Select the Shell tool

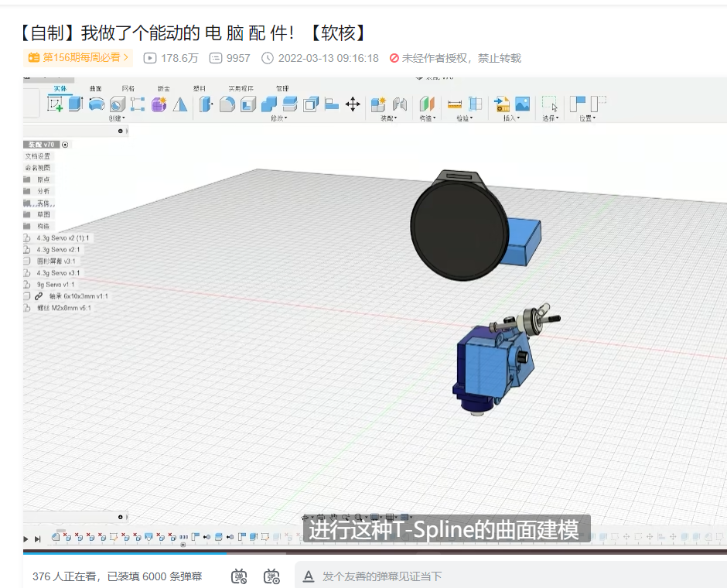click(248, 104)
